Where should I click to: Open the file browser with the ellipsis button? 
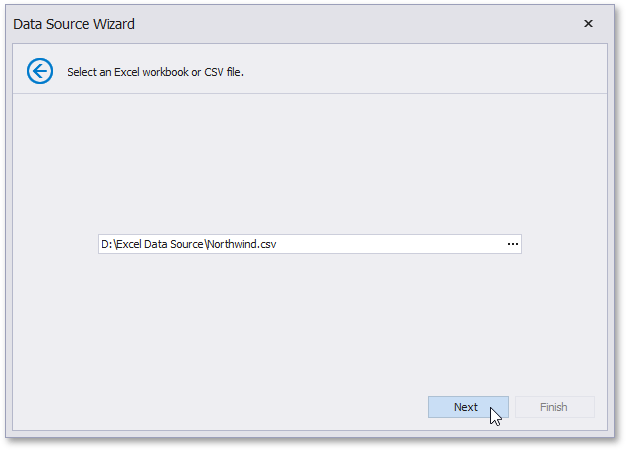point(512,244)
